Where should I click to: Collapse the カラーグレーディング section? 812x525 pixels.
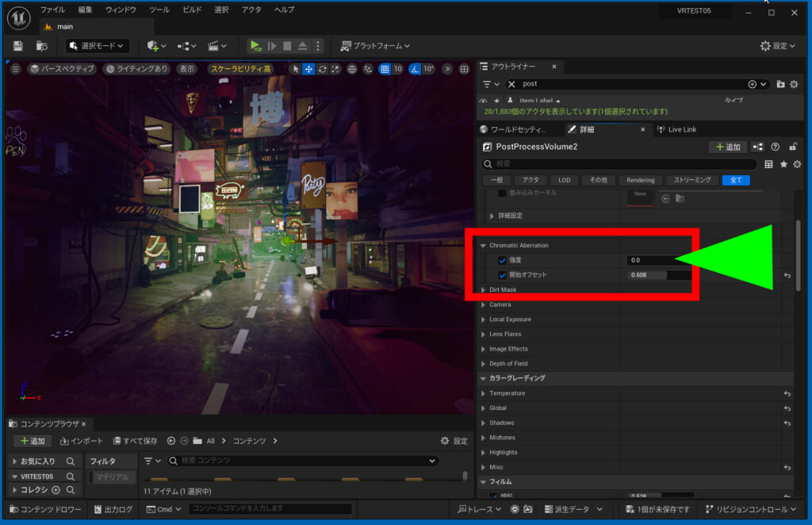click(x=482, y=378)
